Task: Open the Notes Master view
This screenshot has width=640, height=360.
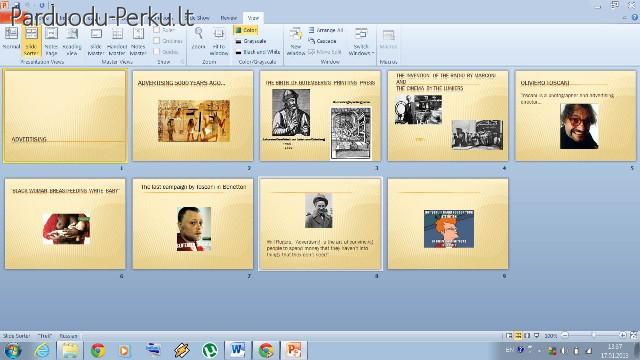Action: 138,41
